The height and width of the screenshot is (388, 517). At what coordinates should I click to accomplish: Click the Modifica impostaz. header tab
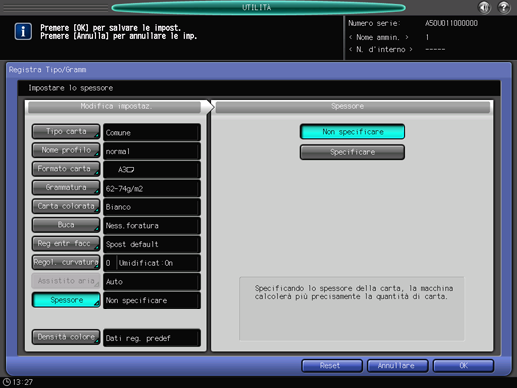115,107
